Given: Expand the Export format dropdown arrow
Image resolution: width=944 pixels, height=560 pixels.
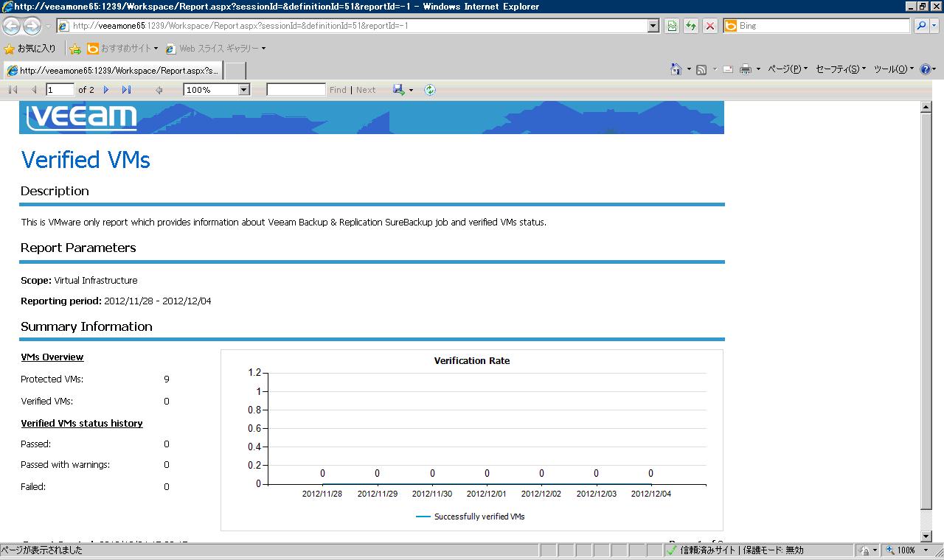Looking at the screenshot, I should pyautogui.click(x=411, y=90).
